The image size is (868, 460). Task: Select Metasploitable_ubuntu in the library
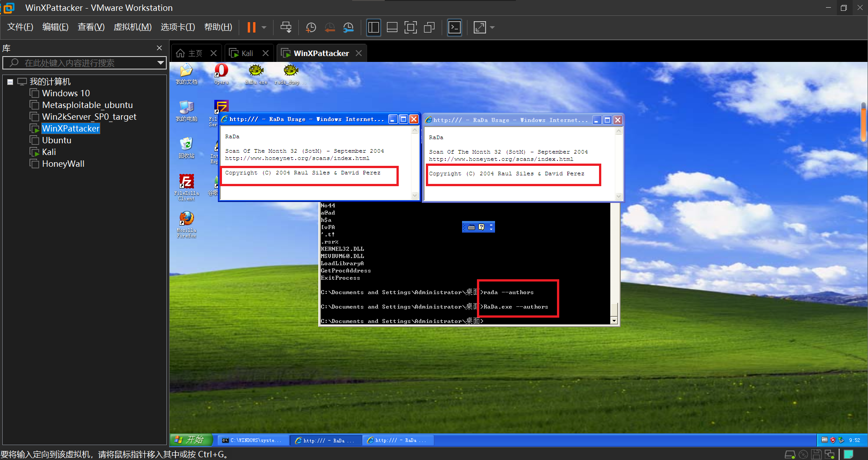pos(87,105)
